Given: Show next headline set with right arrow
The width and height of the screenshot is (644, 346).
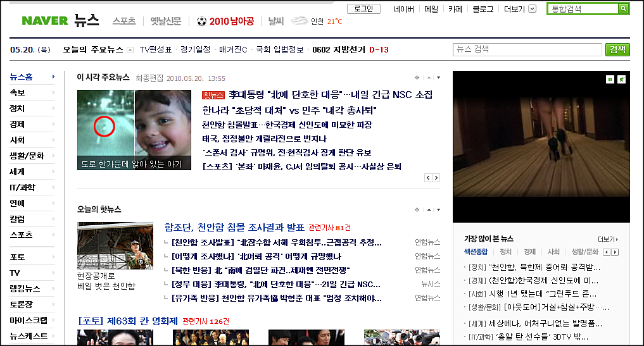Looking at the screenshot, I should 436,178.
